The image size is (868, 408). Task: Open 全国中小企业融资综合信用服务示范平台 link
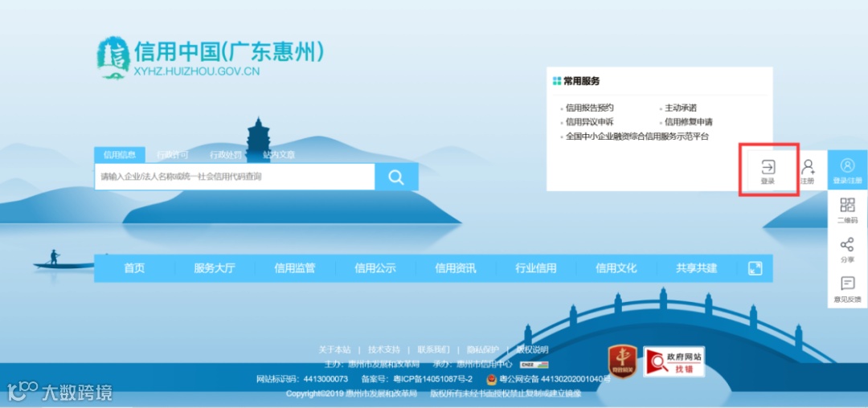[x=637, y=137]
